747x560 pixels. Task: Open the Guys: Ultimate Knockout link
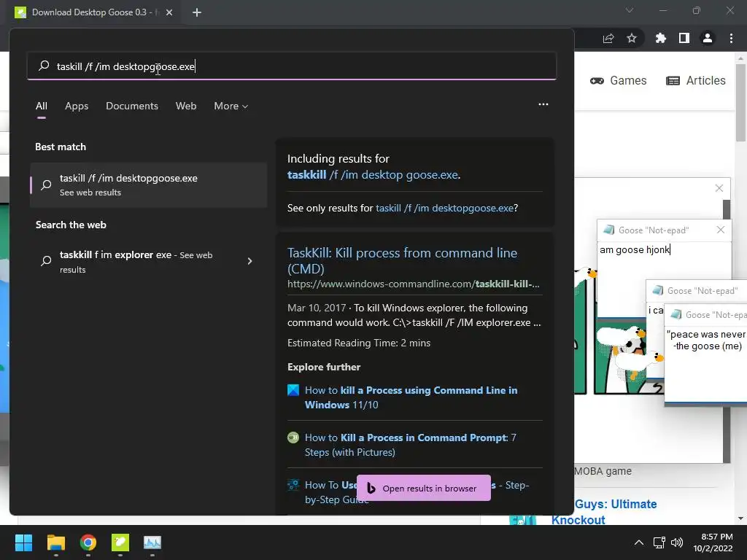point(604,512)
